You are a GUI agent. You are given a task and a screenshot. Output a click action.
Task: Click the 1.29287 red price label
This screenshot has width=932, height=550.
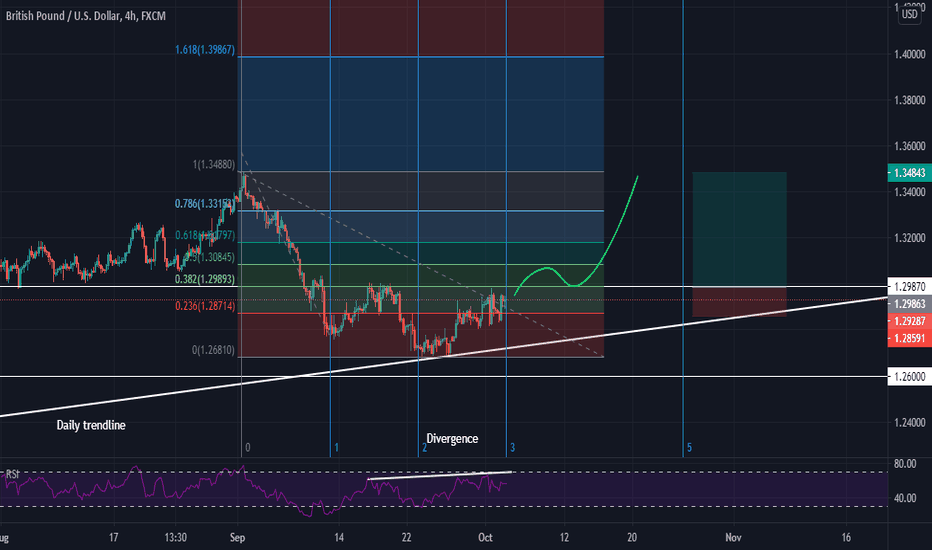click(x=909, y=321)
